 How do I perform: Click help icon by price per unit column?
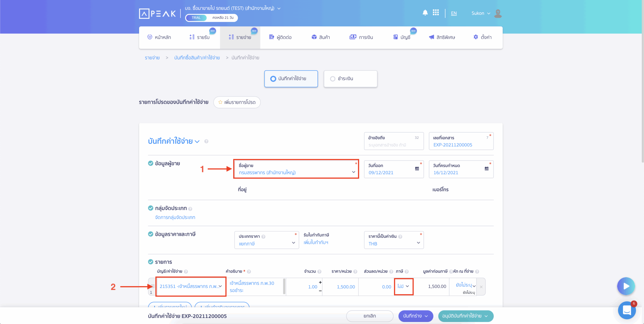point(355,272)
